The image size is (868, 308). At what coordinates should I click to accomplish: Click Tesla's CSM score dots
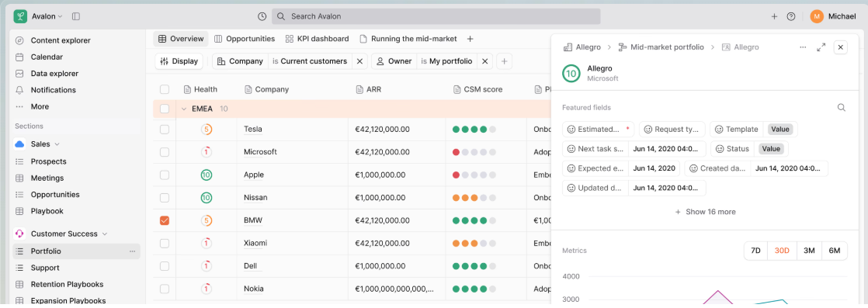pos(474,130)
